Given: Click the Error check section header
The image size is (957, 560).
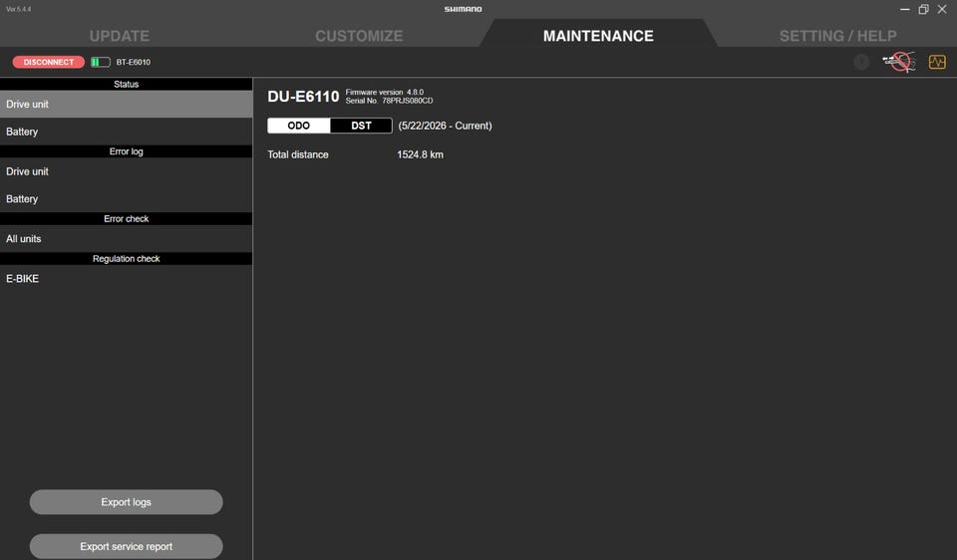Looking at the screenshot, I should [127, 218].
